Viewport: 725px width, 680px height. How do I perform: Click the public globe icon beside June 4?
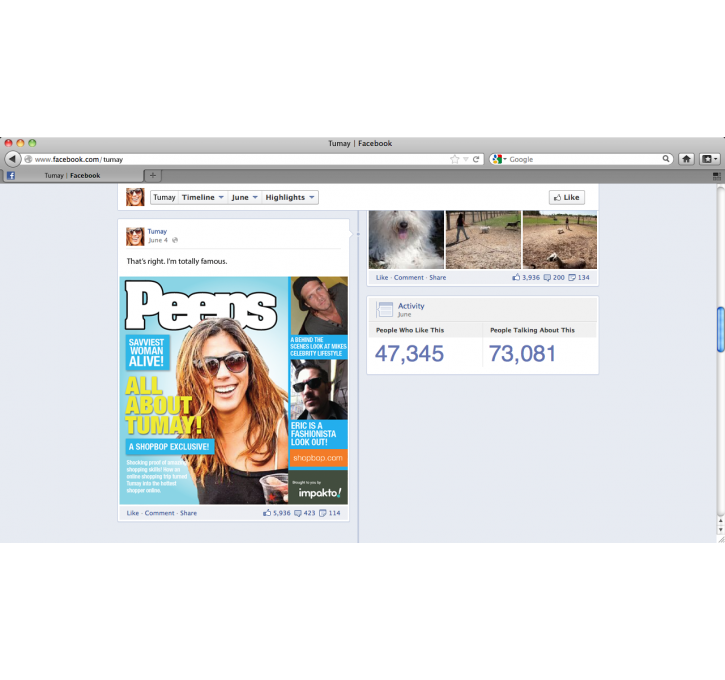(x=175, y=240)
